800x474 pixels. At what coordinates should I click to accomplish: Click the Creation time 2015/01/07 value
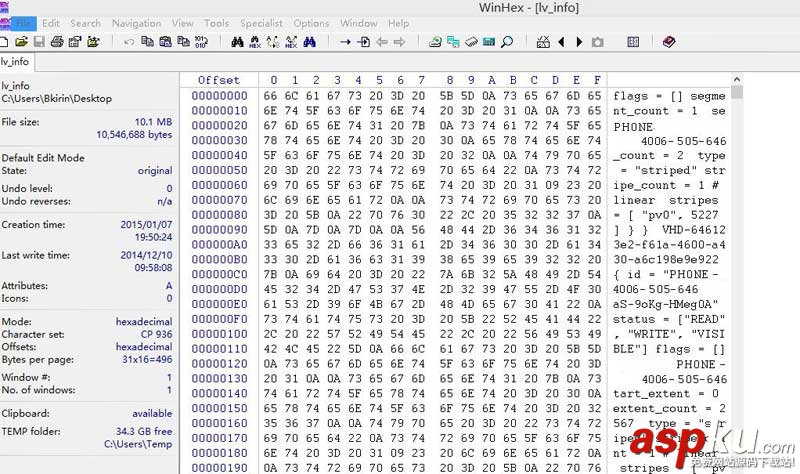click(146, 224)
